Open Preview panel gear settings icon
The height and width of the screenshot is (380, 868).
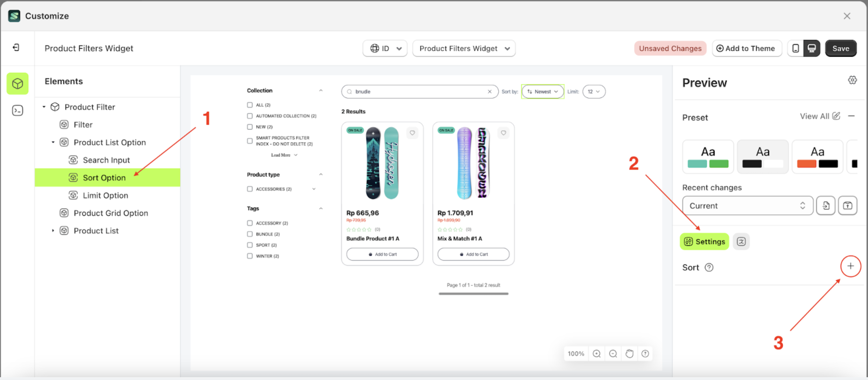coord(852,80)
